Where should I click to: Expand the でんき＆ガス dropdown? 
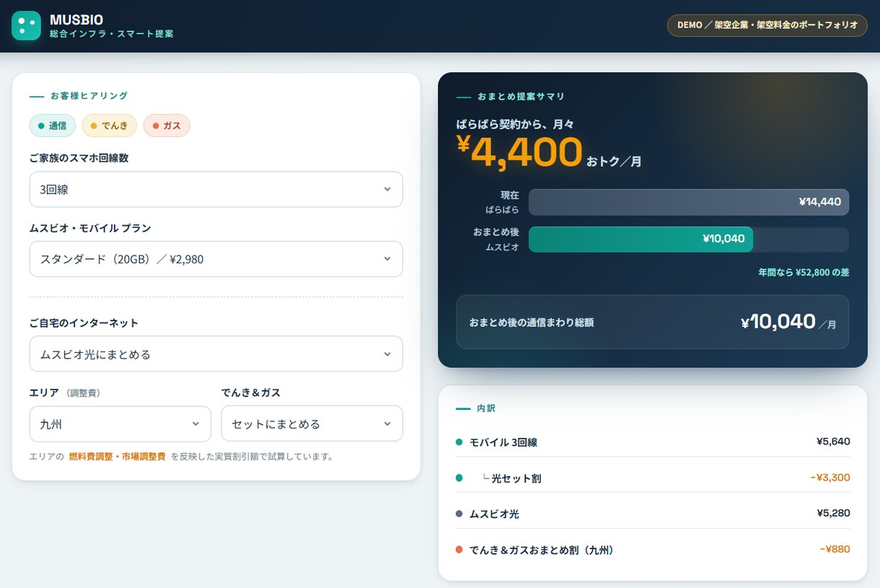point(312,424)
